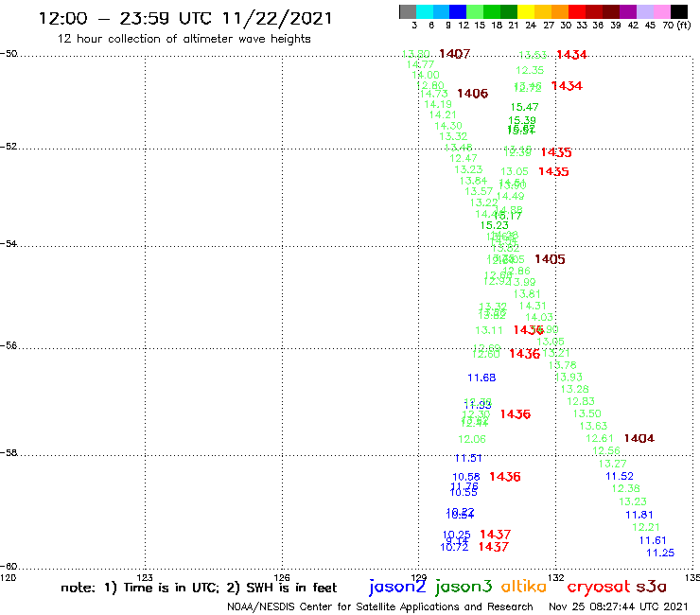Click the dark blue legend swatch
This screenshot has width=700, height=615.
[458, 11]
